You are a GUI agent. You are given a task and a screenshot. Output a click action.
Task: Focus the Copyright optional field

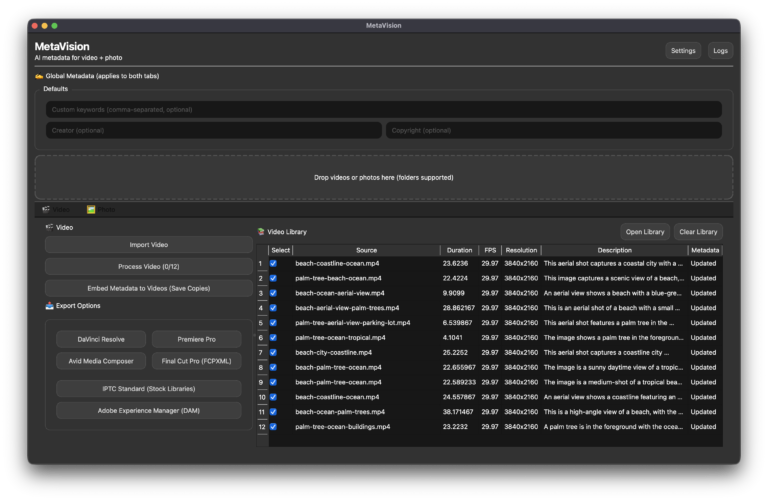[553, 130]
